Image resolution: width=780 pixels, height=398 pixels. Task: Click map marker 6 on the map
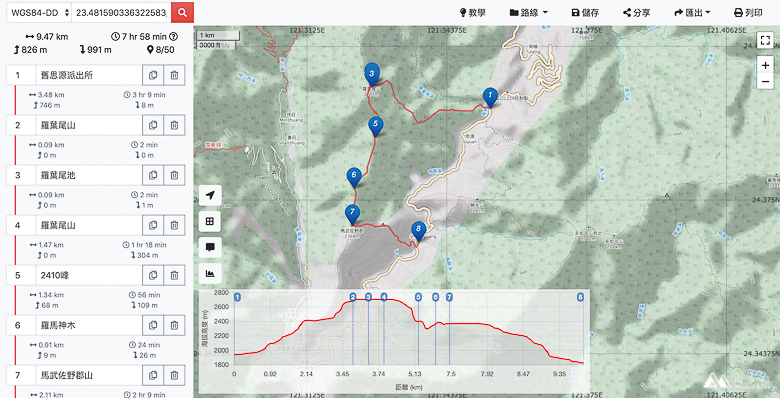354,177
